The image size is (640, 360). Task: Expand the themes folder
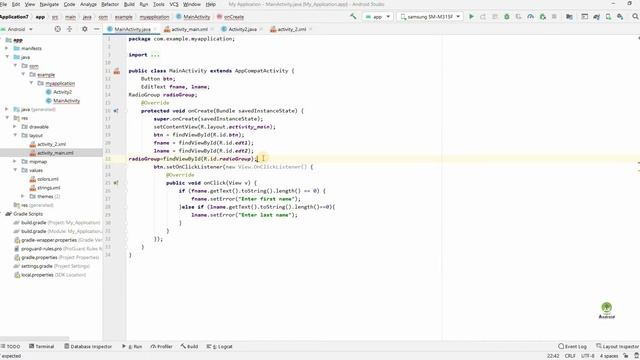pyautogui.click(x=23, y=196)
